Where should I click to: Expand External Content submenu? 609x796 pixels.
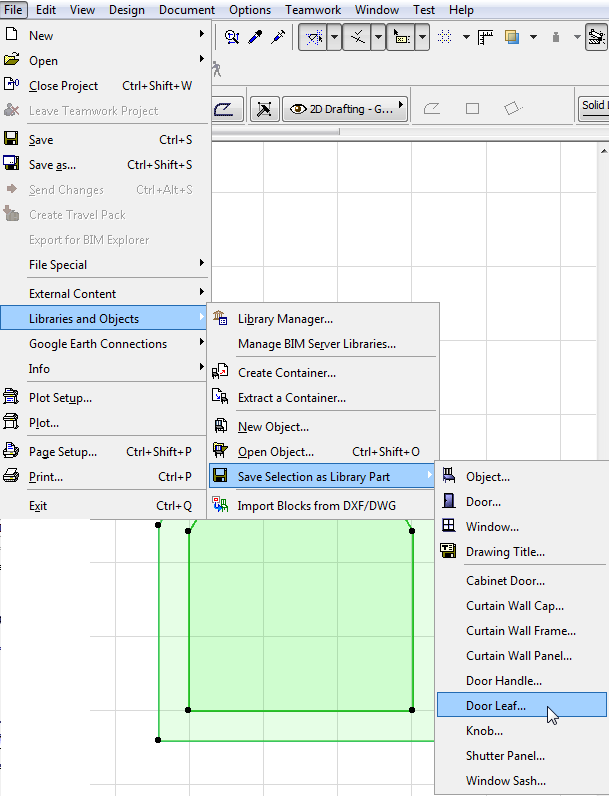[104, 293]
